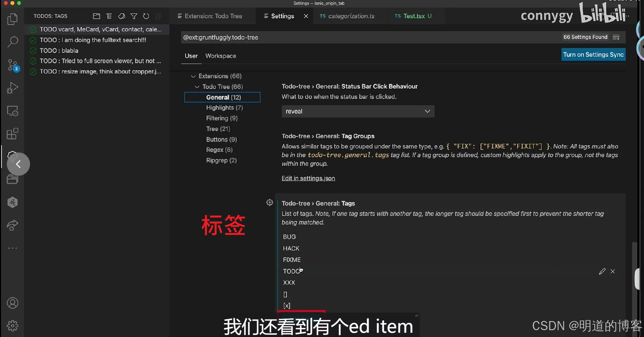Click the '66 Settings Found' count label
This screenshot has height=337, width=644.
[585, 37]
